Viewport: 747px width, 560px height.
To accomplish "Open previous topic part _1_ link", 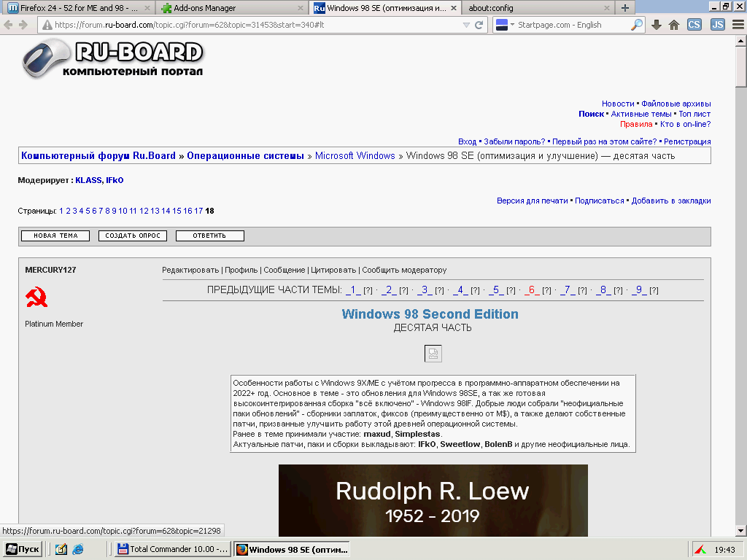I will tap(353, 289).
